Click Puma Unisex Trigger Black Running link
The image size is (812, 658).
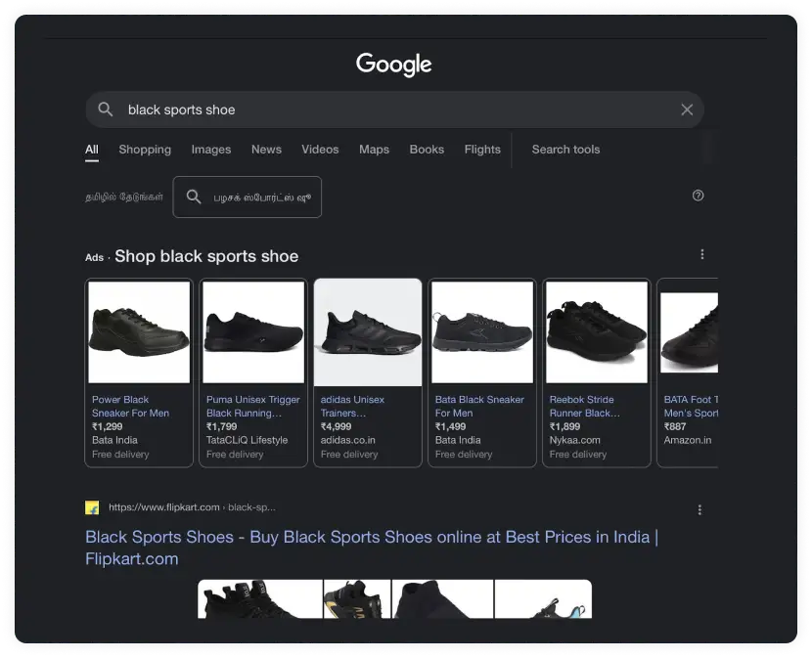tap(252, 407)
